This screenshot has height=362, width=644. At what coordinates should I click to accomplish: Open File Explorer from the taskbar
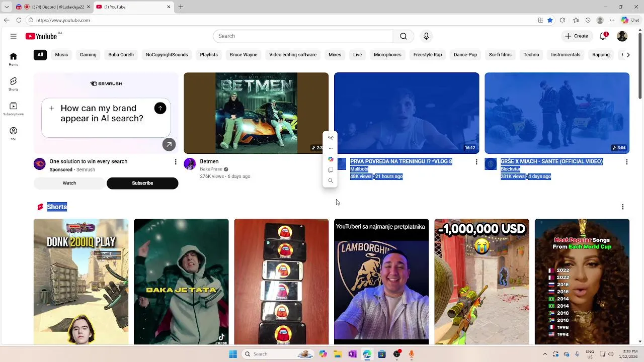click(338, 354)
